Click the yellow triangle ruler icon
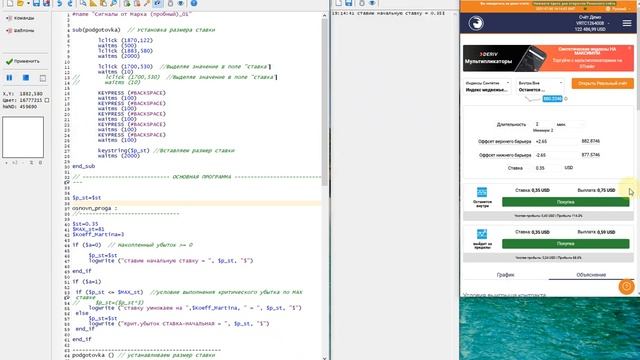 coord(93,3)
